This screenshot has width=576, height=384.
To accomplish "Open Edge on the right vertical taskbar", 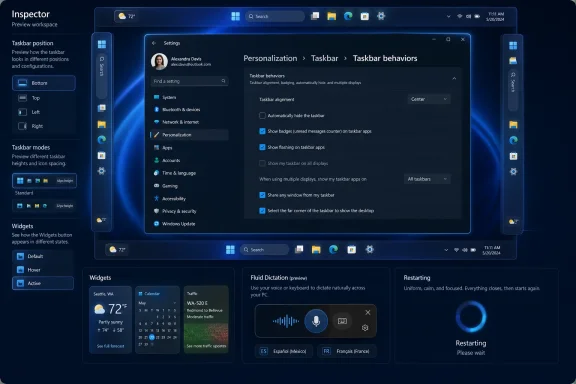I will point(513,140).
